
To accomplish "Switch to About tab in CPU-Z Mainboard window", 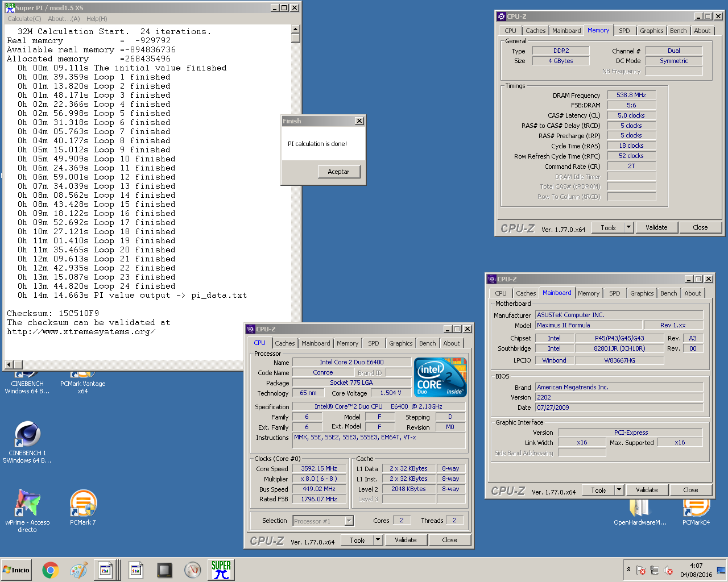I will pos(692,293).
